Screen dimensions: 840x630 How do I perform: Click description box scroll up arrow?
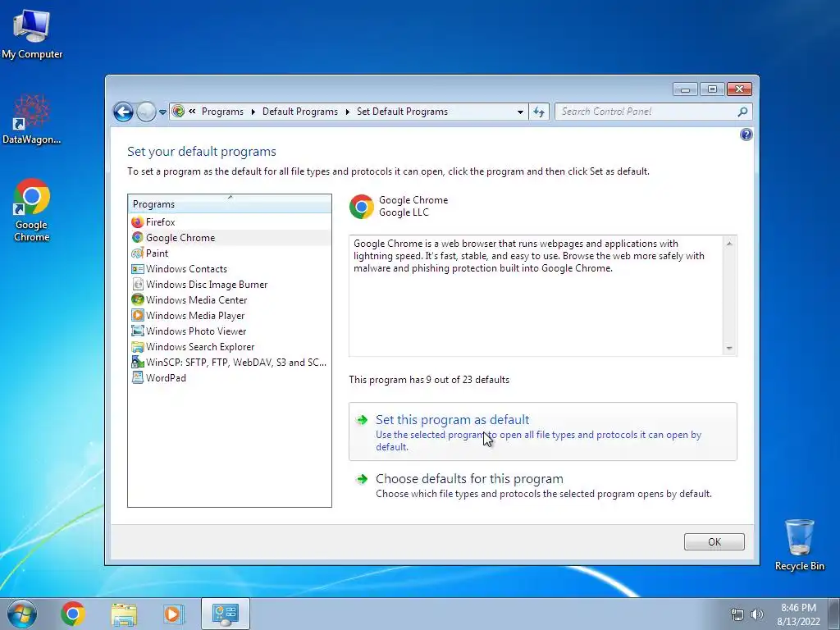coord(729,243)
